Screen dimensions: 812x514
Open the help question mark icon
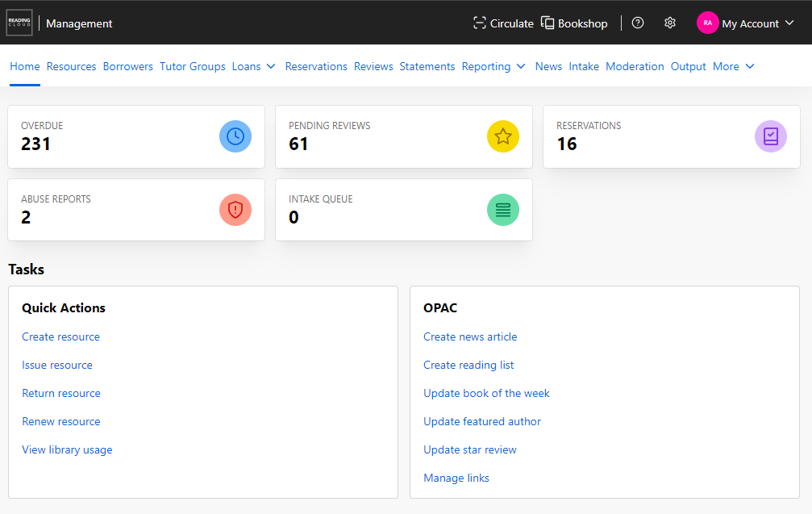tap(638, 23)
